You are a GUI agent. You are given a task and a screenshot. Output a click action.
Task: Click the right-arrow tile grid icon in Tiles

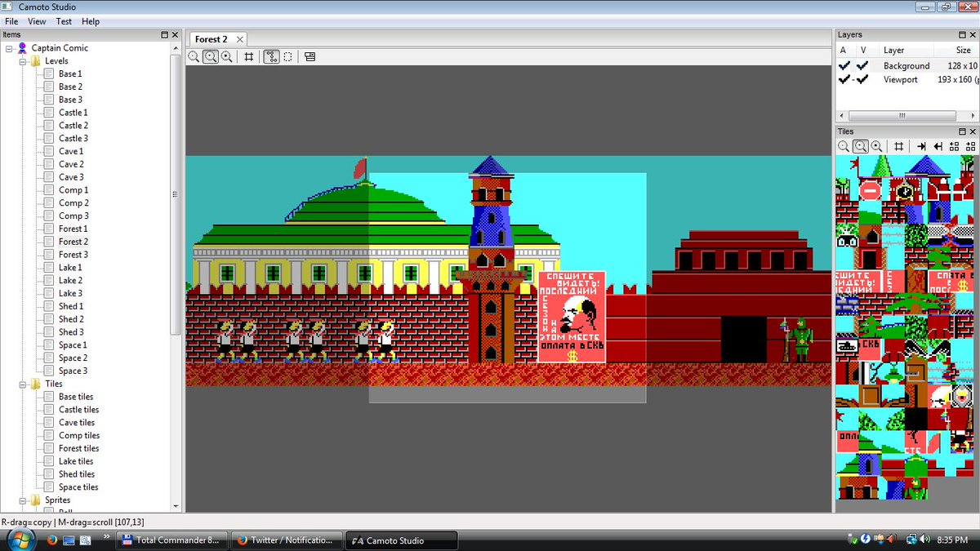970,146
